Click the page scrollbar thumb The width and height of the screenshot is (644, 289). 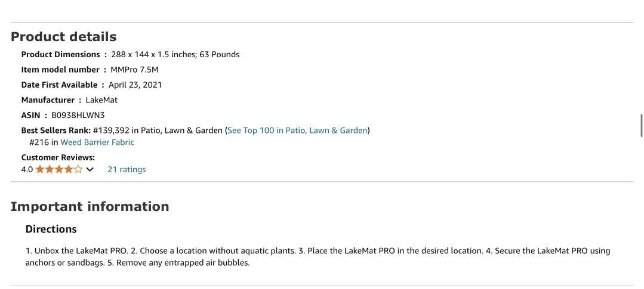click(641, 126)
